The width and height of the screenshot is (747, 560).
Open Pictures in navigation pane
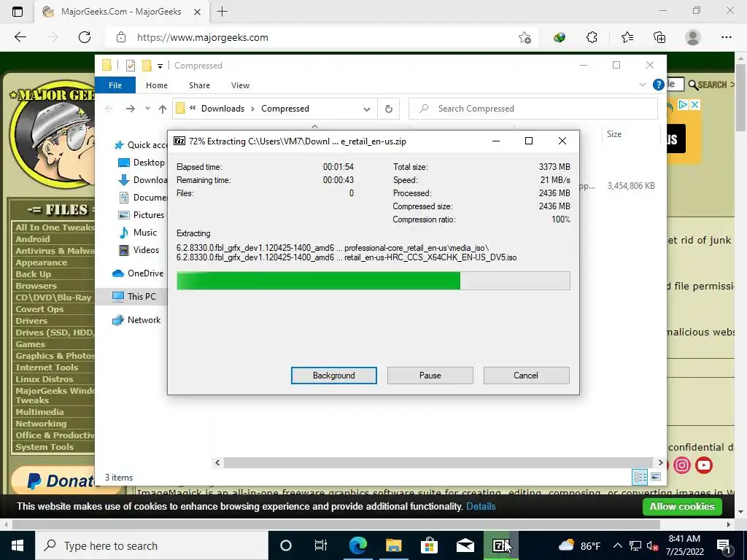pos(141,215)
